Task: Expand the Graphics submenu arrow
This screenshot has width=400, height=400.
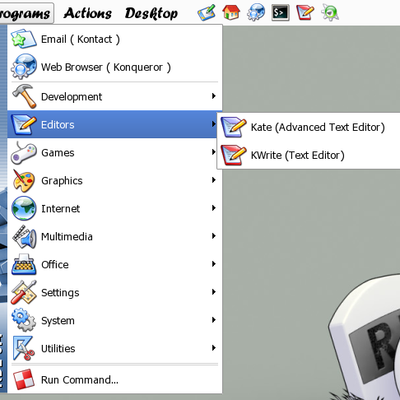Action: [x=214, y=180]
